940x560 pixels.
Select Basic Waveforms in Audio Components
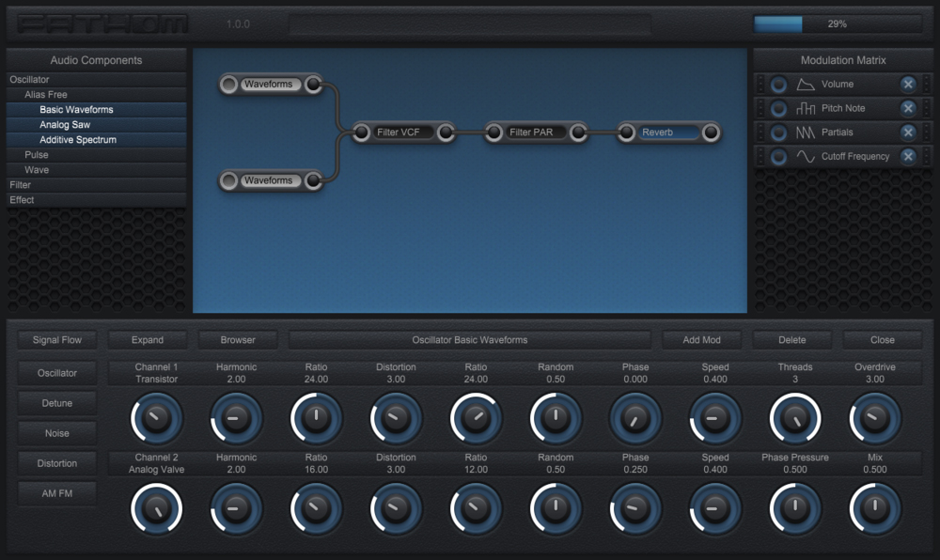pyautogui.click(x=96, y=110)
